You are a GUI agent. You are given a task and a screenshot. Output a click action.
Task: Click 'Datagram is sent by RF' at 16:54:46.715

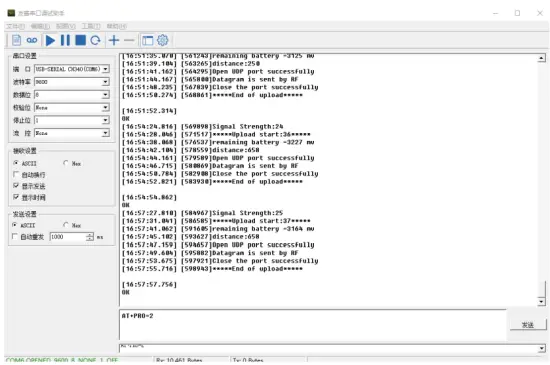tap(210, 166)
